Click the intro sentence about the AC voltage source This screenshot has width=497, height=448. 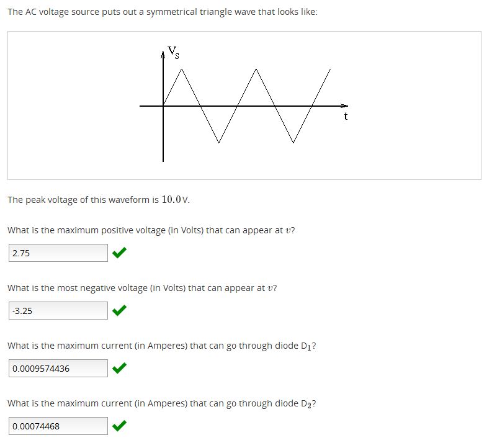tap(163, 12)
